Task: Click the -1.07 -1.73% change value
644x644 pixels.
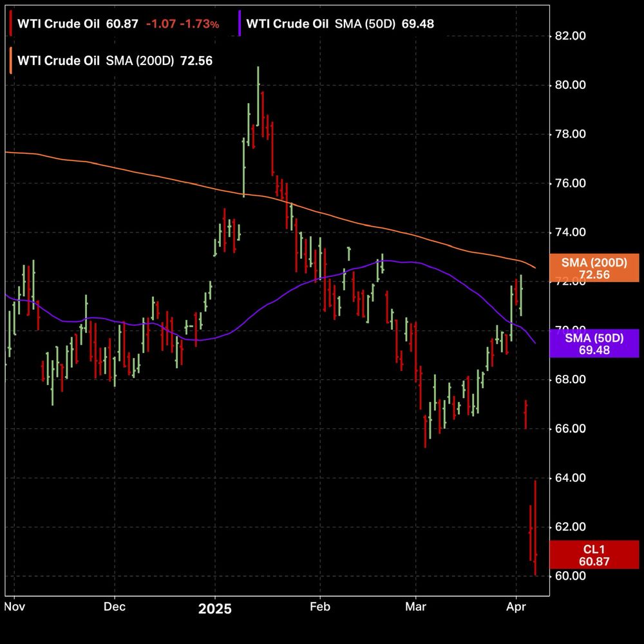Action: click(x=183, y=24)
